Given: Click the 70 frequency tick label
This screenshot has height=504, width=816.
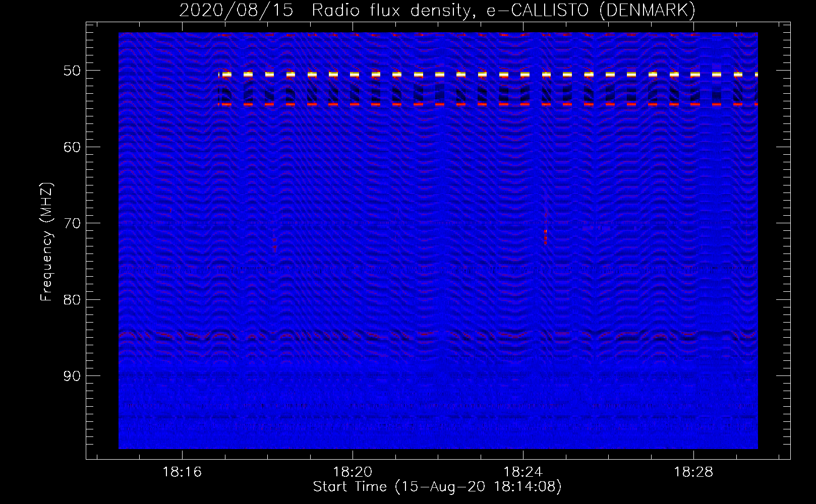Looking at the screenshot, I should tap(72, 223).
